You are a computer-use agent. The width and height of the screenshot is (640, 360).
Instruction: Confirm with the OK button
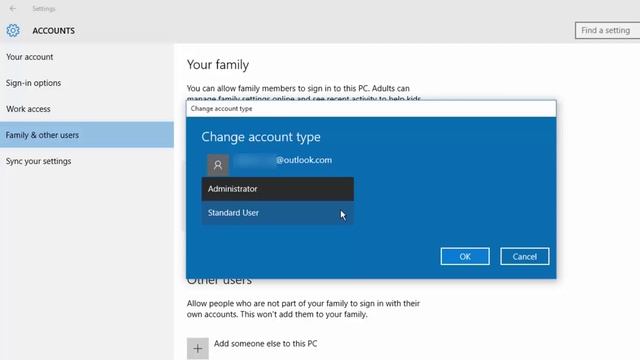(465, 256)
